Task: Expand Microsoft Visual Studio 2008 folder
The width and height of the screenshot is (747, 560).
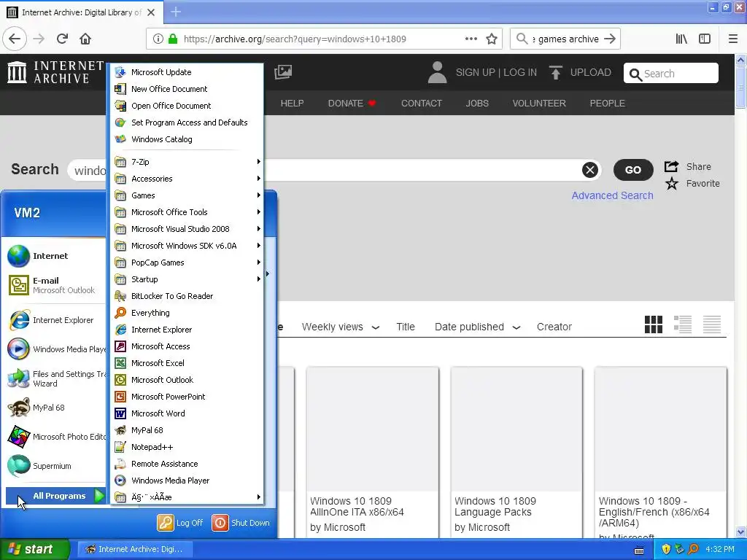Action: 187,229
